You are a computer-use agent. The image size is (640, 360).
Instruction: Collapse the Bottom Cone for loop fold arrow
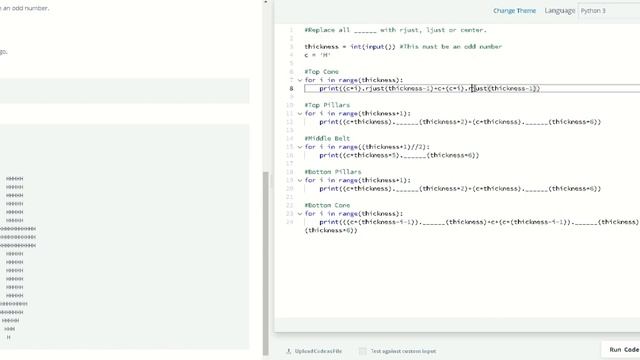(x=300, y=214)
